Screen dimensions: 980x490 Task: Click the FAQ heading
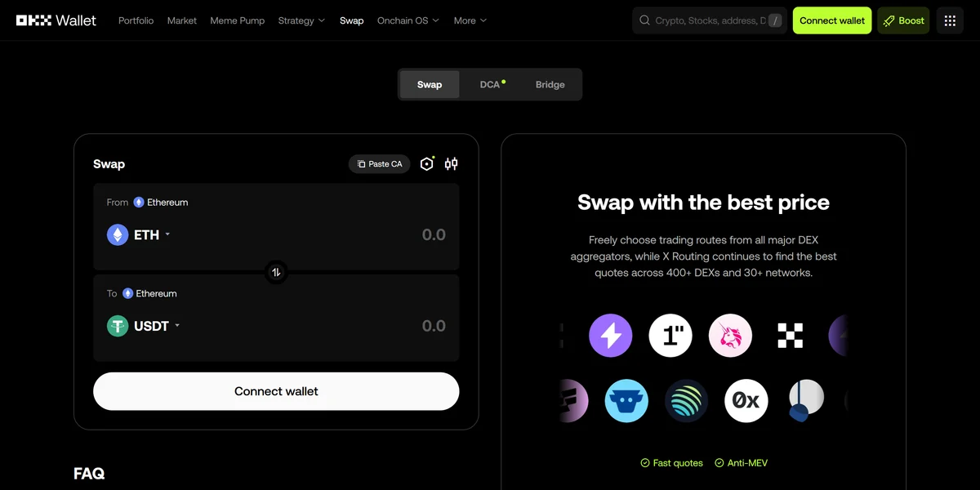(x=89, y=474)
